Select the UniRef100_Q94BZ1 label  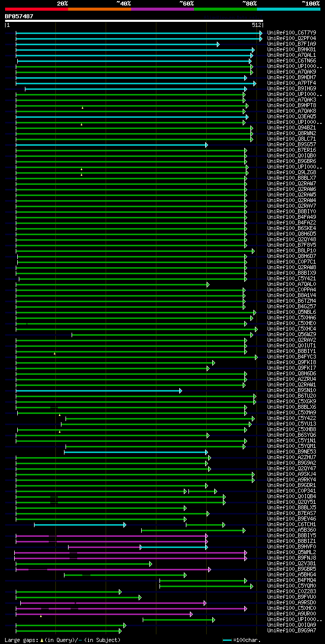click(x=292, y=127)
